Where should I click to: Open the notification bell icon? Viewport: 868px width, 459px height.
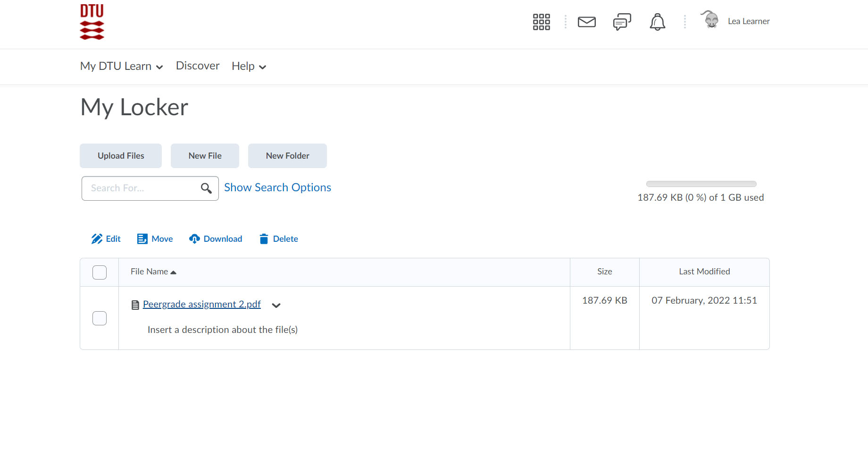pos(657,22)
